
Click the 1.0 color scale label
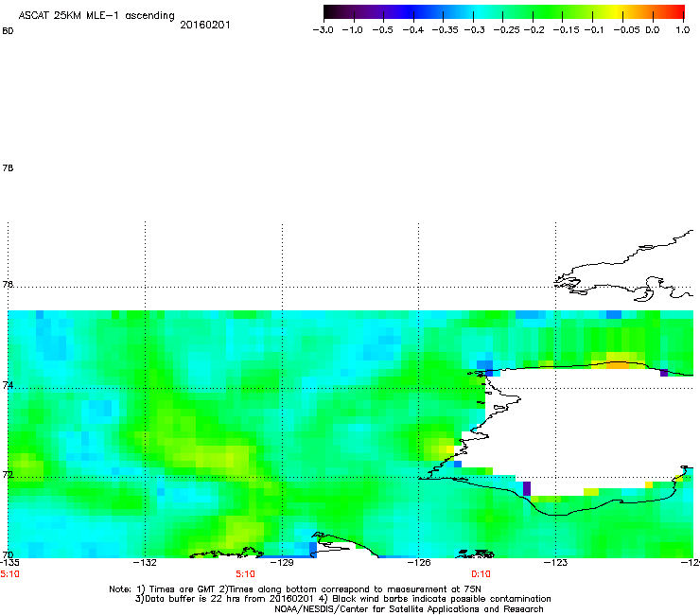[x=683, y=30]
